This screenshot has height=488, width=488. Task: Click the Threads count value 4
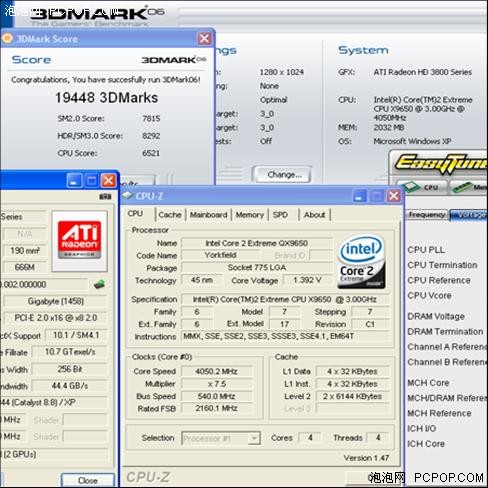point(378,437)
